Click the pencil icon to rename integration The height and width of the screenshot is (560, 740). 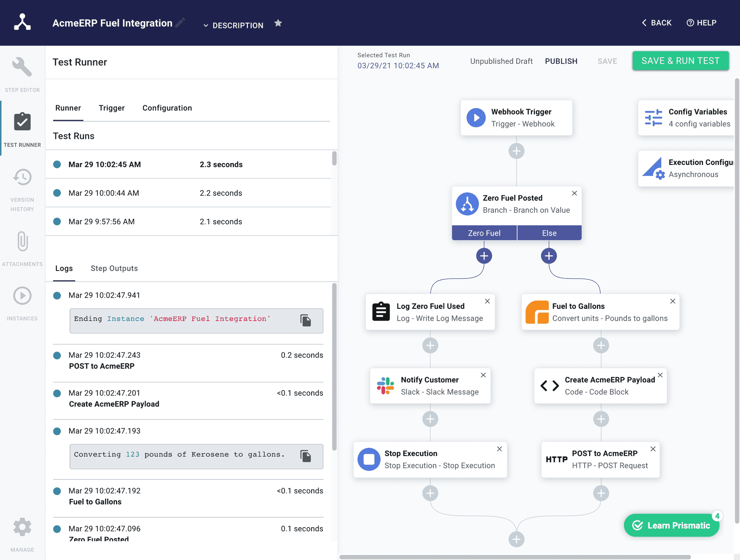(180, 23)
